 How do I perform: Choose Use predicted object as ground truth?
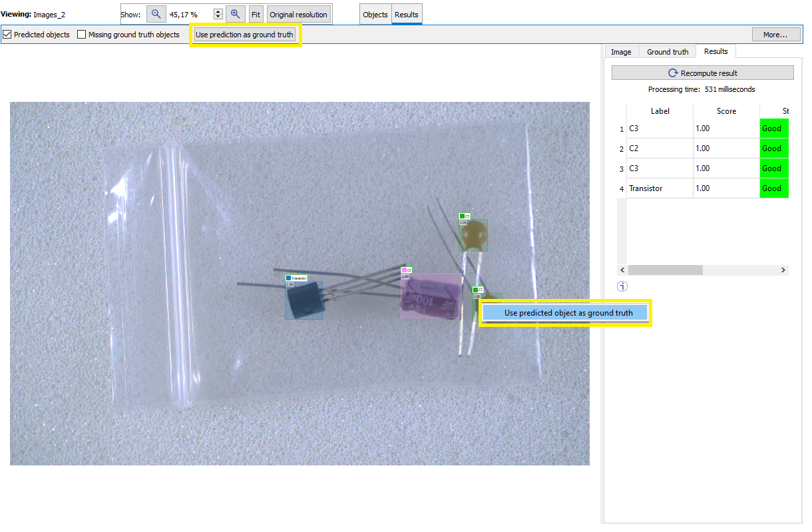pyautogui.click(x=565, y=313)
